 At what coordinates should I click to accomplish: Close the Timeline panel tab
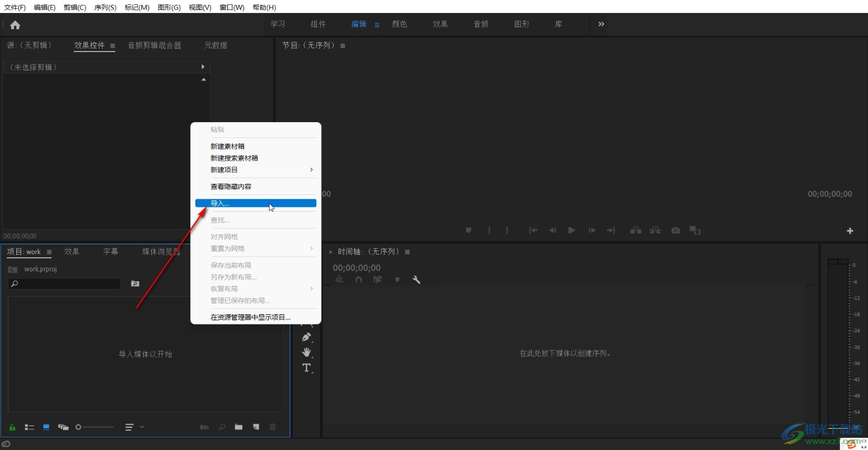click(330, 252)
